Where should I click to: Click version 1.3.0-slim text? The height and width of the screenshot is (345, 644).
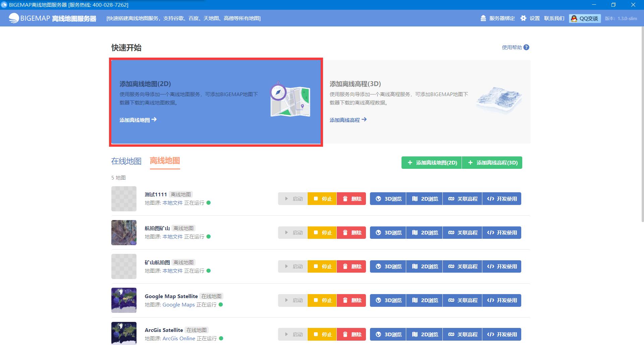coord(621,18)
